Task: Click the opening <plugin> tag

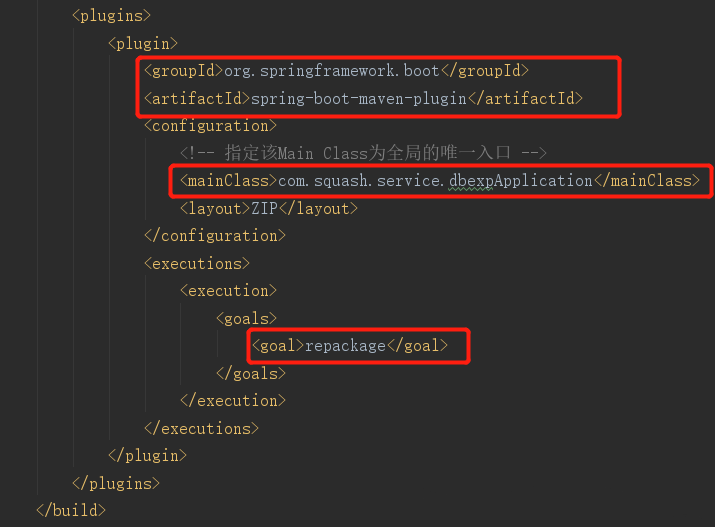Action: (x=143, y=44)
